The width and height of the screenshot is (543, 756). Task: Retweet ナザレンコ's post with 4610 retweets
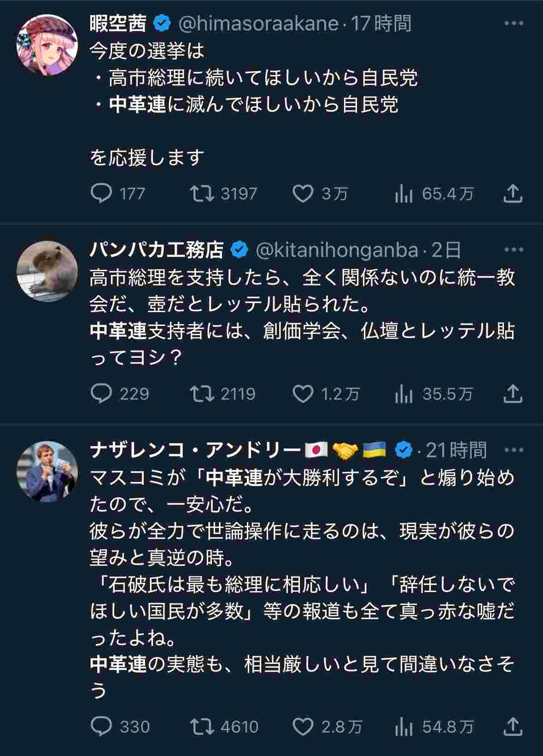tap(203, 727)
